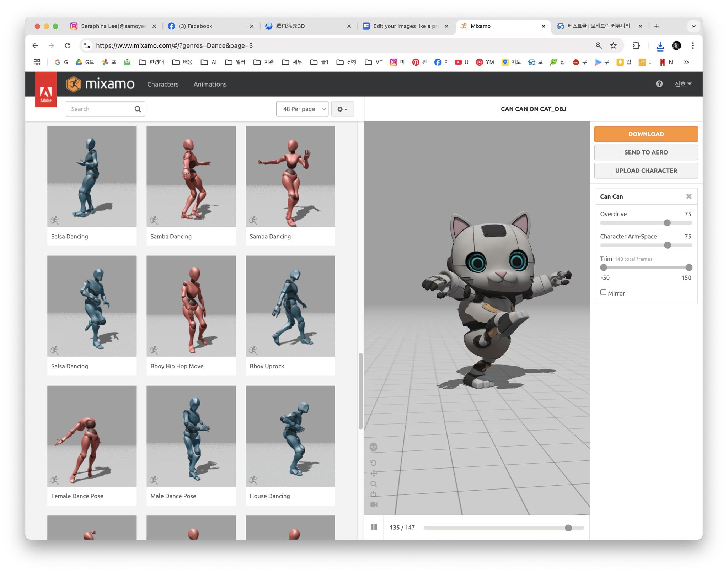Bookmark page with the star icon
Viewport: 728px width, 573px height.
point(614,45)
